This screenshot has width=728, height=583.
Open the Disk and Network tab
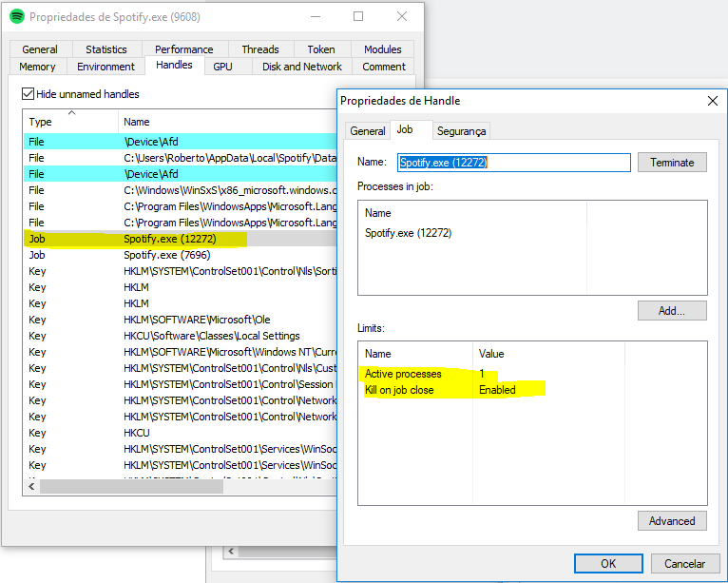click(x=302, y=67)
